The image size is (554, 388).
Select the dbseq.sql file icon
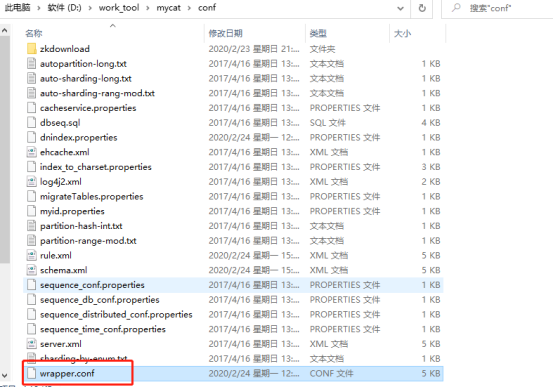tap(31, 123)
